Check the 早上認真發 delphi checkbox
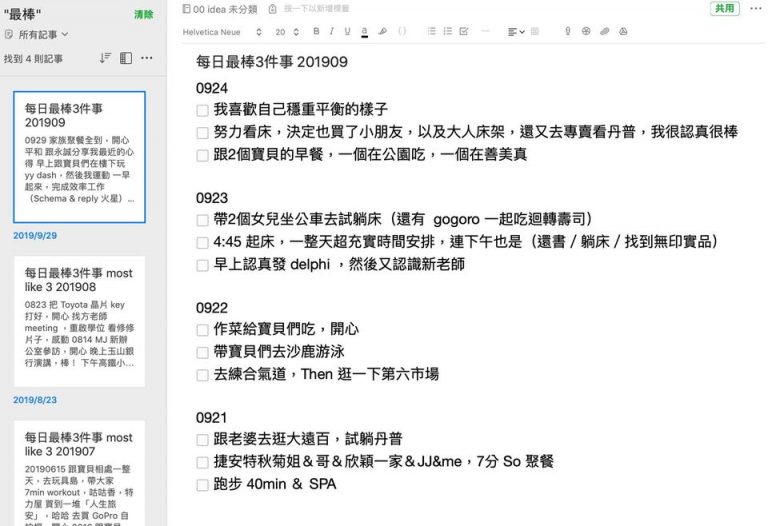This screenshot has width=768, height=526. pos(202,265)
